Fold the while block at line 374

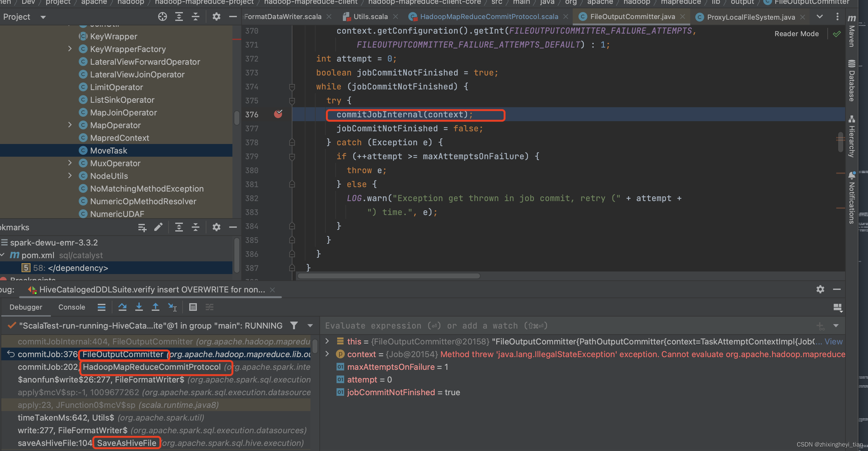(x=292, y=87)
